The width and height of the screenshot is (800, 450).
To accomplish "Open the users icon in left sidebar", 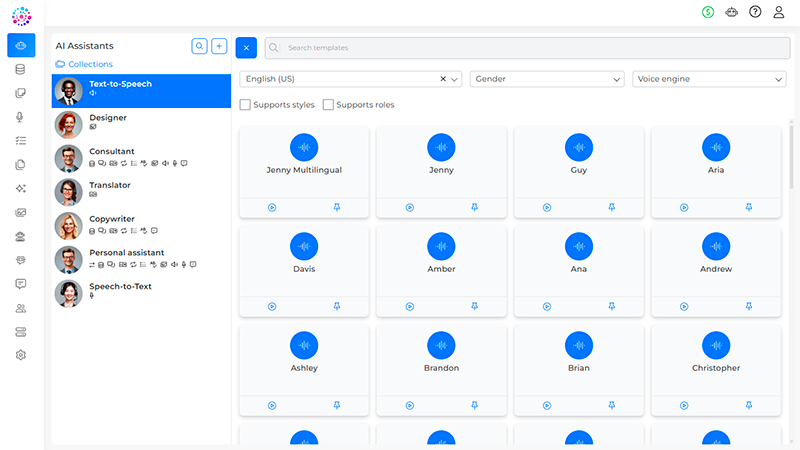I will (21, 308).
